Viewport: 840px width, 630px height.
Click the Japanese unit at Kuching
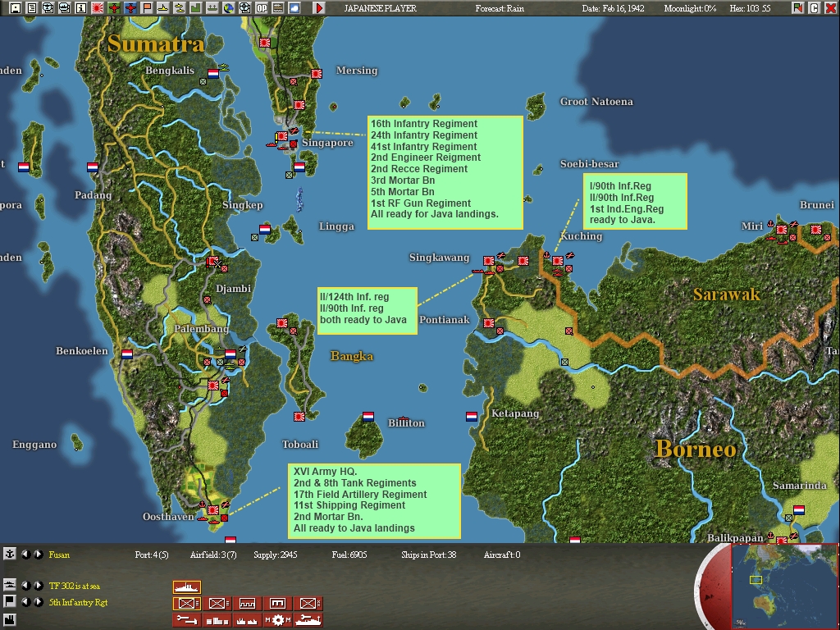[x=558, y=261]
